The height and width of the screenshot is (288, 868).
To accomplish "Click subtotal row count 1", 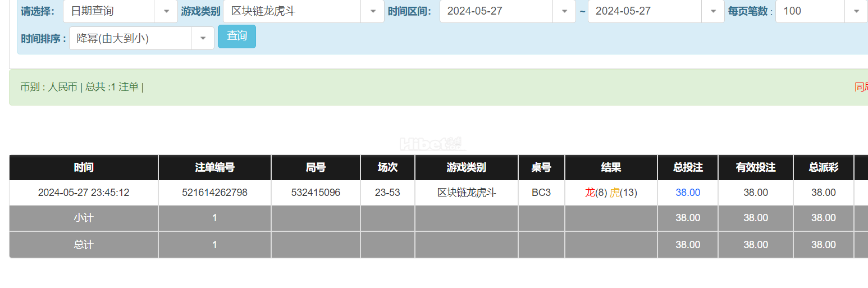I will pos(214,218).
